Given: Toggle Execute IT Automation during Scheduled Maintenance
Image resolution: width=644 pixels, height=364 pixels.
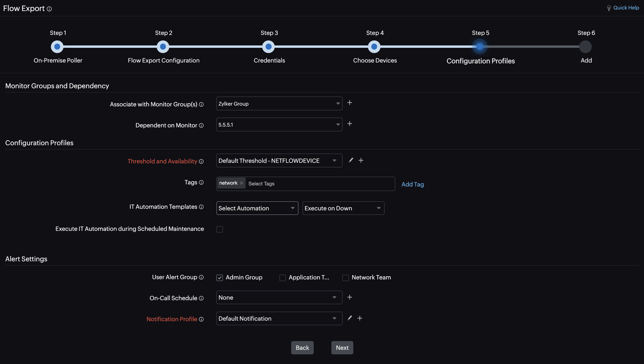Looking at the screenshot, I should (220, 229).
